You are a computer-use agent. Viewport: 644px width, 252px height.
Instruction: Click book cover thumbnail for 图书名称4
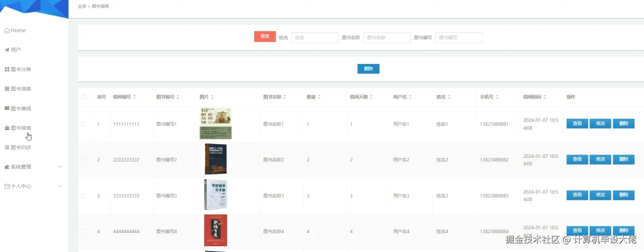tap(216, 230)
